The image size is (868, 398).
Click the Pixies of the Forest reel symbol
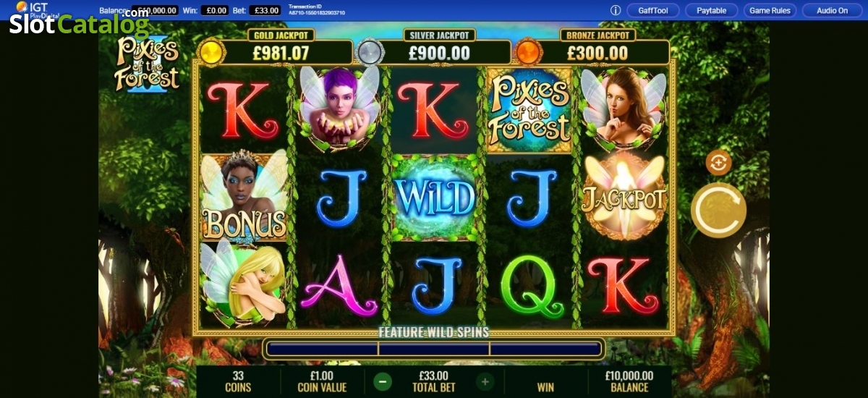click(x=529, y=110)
